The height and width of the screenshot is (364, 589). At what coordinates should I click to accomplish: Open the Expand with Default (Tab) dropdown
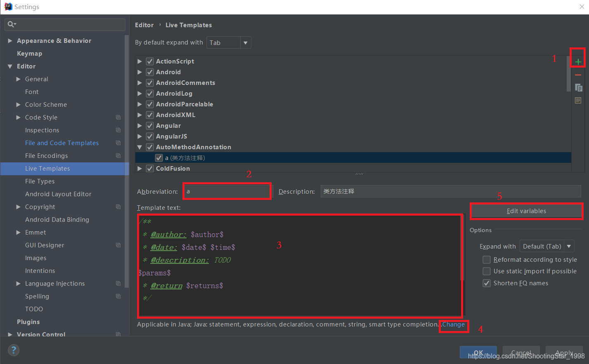(x=547, y=247)
